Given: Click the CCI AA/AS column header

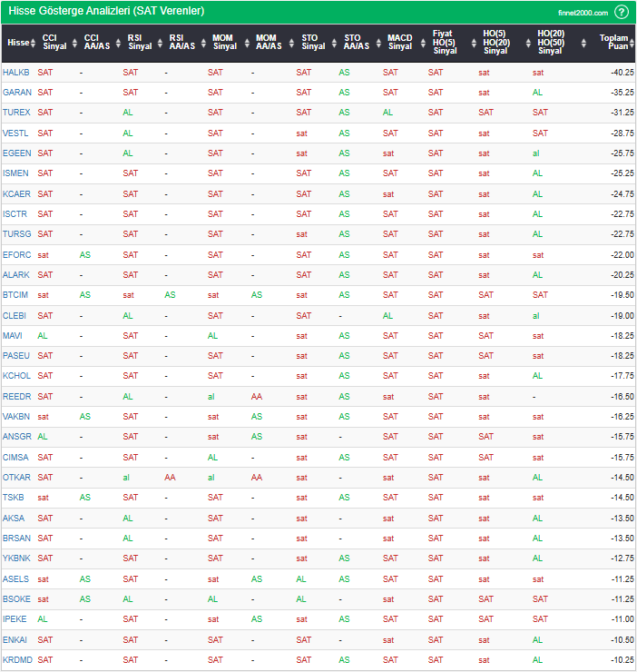Looking at the screenshot, I should (x=96, y=43).
